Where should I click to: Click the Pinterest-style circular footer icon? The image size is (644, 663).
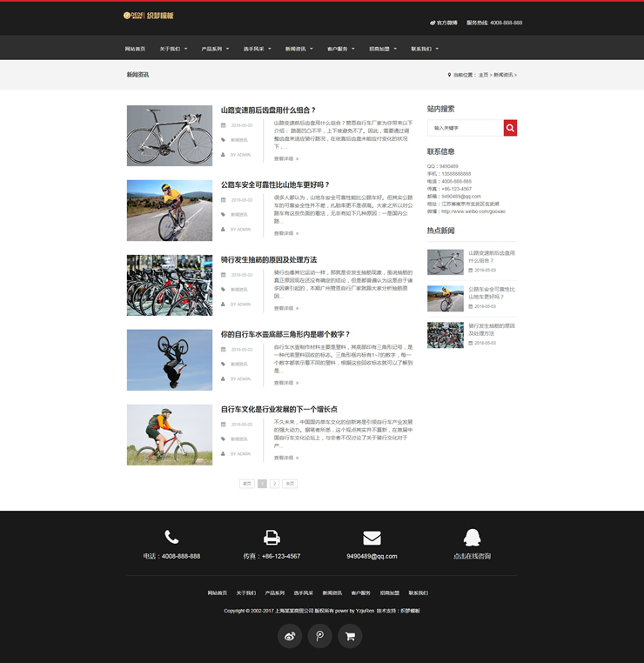pyautogui.click(x=320, y=636)
